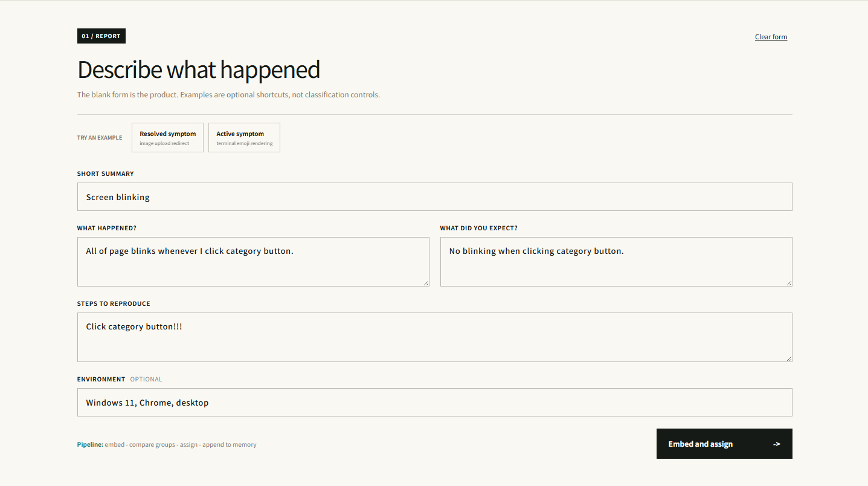Image resolution: width=868 pixels, height=486 pixels.
Task: Click the WHAT HAPPENED? field label
Action: point(107,228)
